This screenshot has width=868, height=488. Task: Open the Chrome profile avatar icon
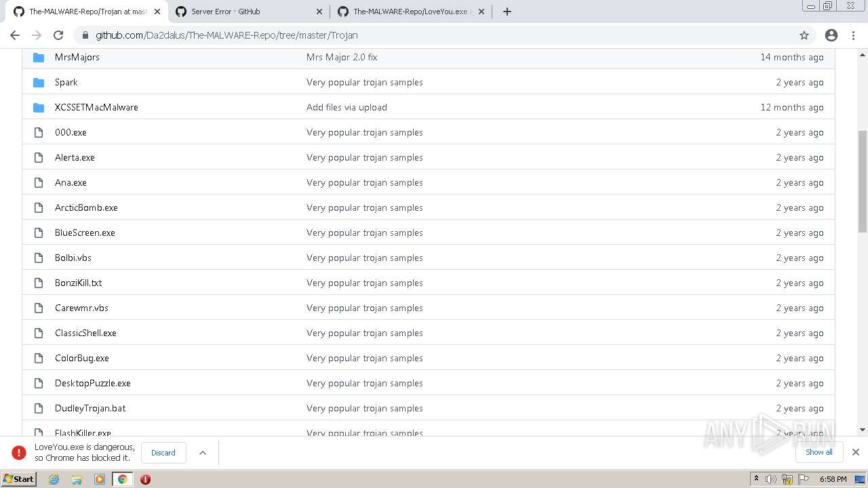(831, 35)
